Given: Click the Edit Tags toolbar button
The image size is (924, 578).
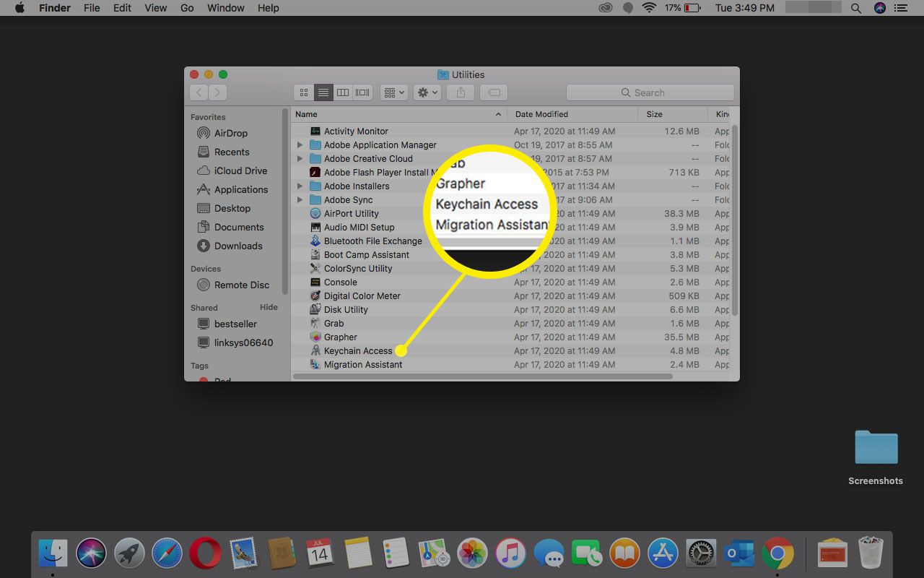Looking at the screenshot, I should point(494,92).
